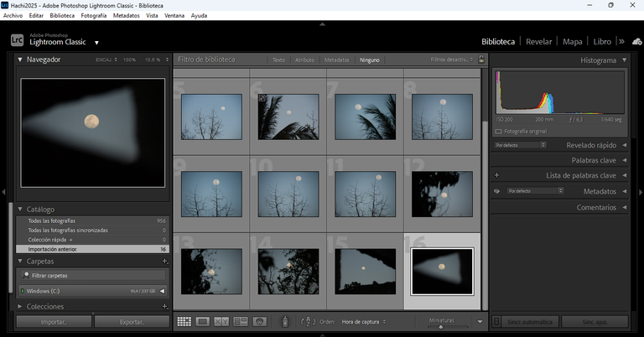Open the Biblioteca menu

62,16
